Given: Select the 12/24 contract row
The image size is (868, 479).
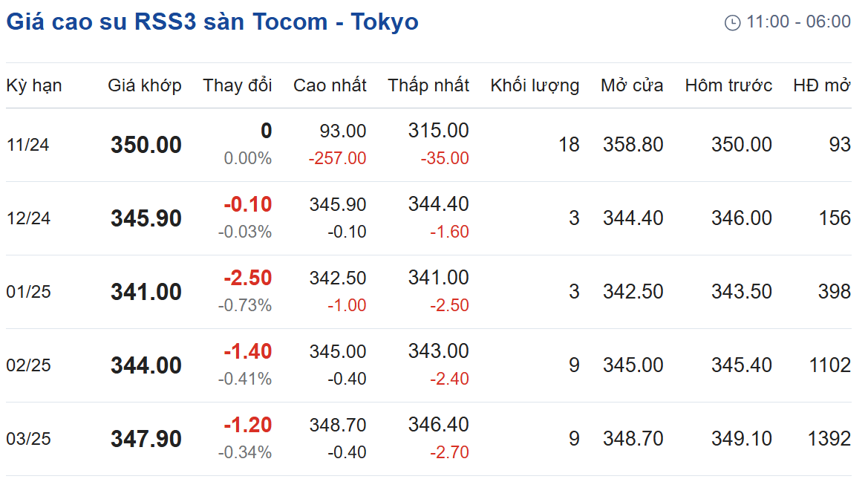Looking at the screenshot, I should [428, 218].
